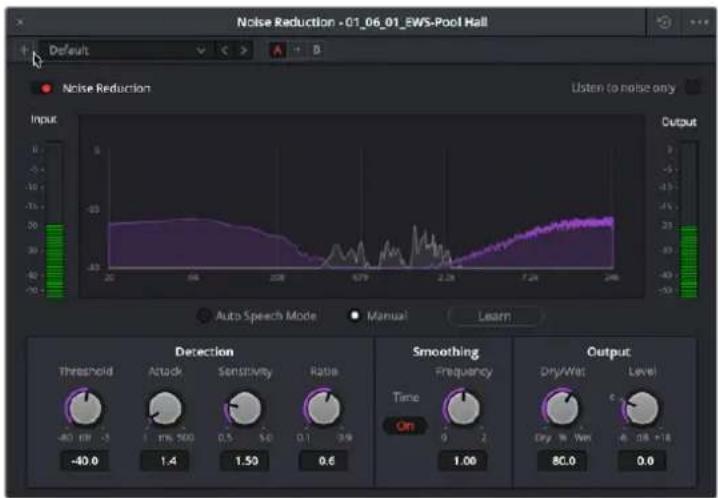Click the Sensitivity knob

(244, 407)
